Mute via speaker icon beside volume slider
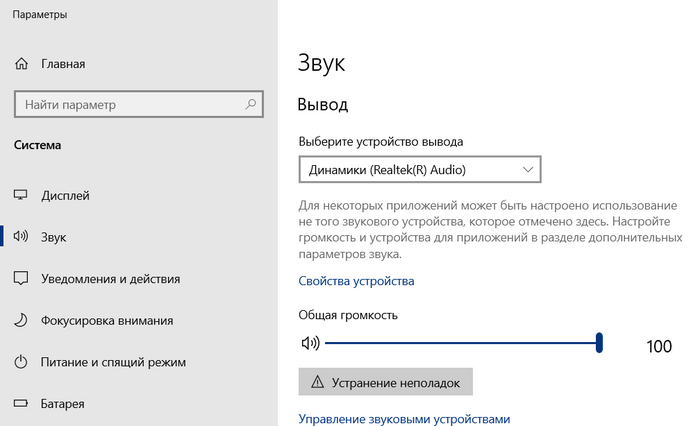Image resolution: width=700 pixels, height=426 pixels. pyautogui.click(x=309, y=343)
